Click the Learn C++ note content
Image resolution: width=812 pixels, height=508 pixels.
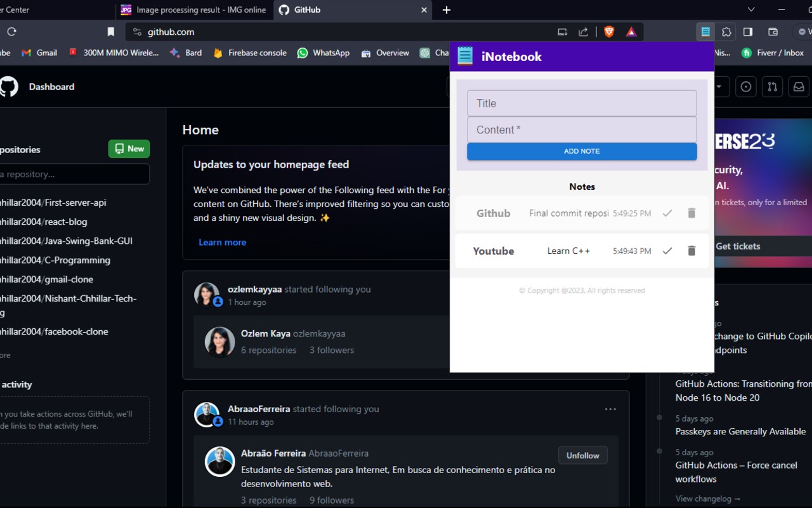click(568, 251)
